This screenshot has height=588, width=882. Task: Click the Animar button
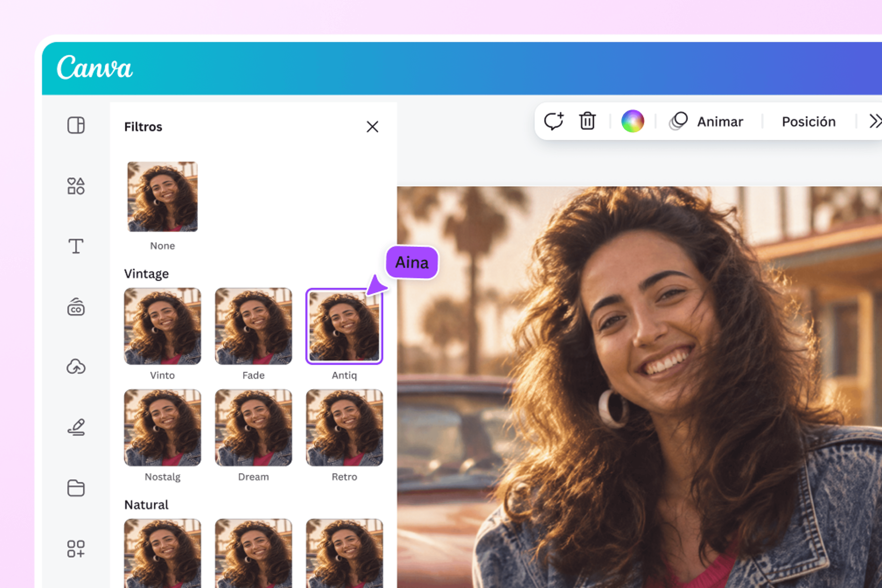point(706,122)
